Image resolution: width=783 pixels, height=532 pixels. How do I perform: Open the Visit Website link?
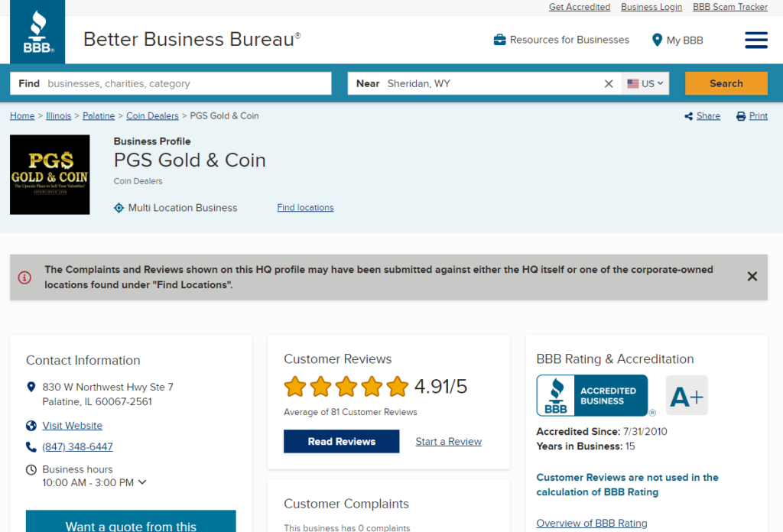[x=73, y=426]
